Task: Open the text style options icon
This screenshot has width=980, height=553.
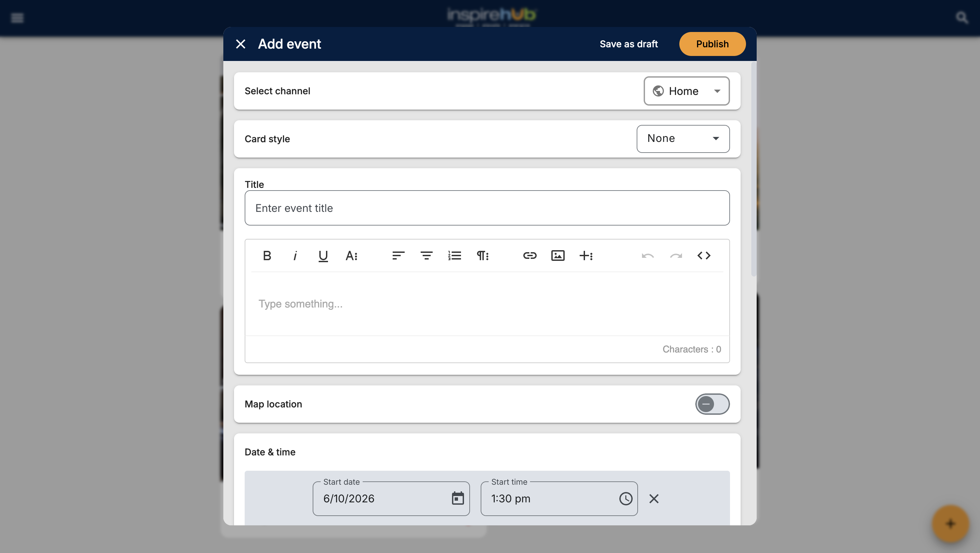Action: click(x=351, y=256)
